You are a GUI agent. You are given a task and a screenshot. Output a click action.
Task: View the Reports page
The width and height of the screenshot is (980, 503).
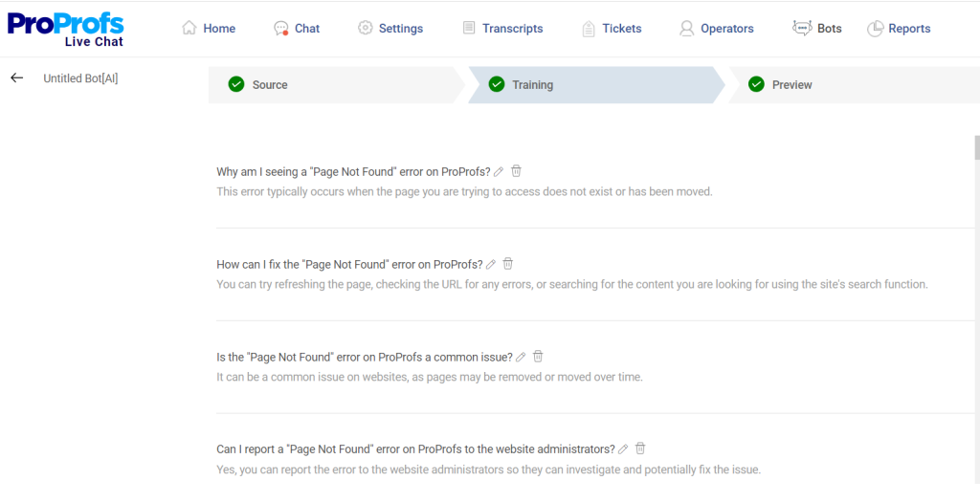click(x=899, y=29)
